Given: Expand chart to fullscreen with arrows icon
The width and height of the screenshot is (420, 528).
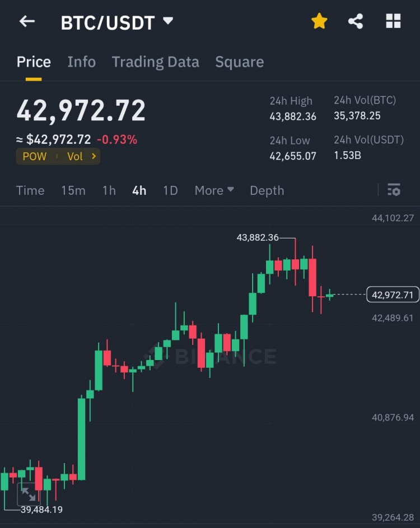Looking at the screenshot, I should click(x=29, y=494).
